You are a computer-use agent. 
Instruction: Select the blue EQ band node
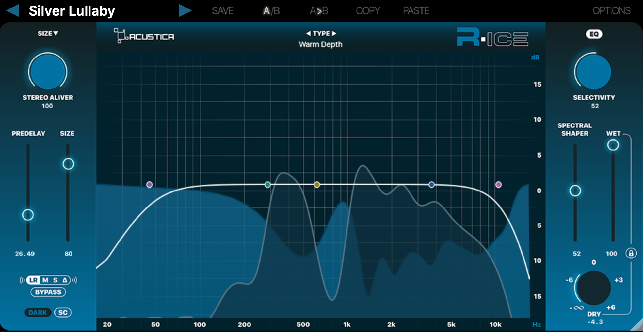coord(431,185)
